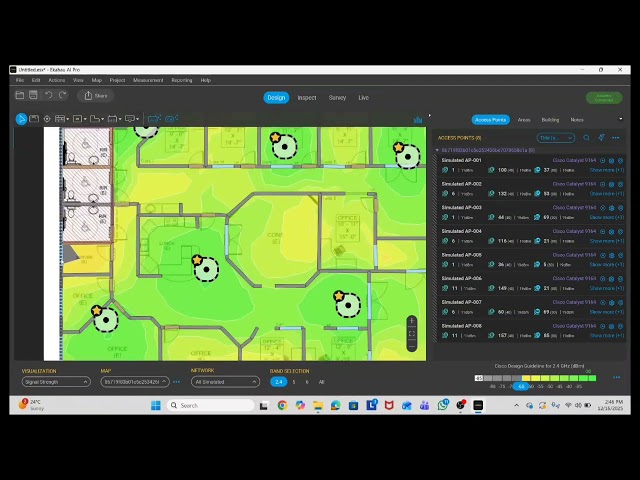This screenshot has width=640, height=480.
Task: Open the Building sidebar tab
Action: pos(550,120)
